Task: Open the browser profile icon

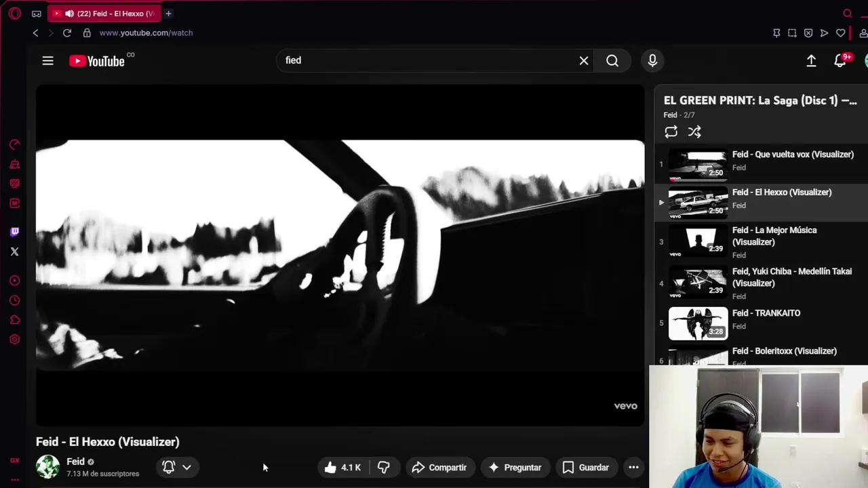Action: [863, 33]
